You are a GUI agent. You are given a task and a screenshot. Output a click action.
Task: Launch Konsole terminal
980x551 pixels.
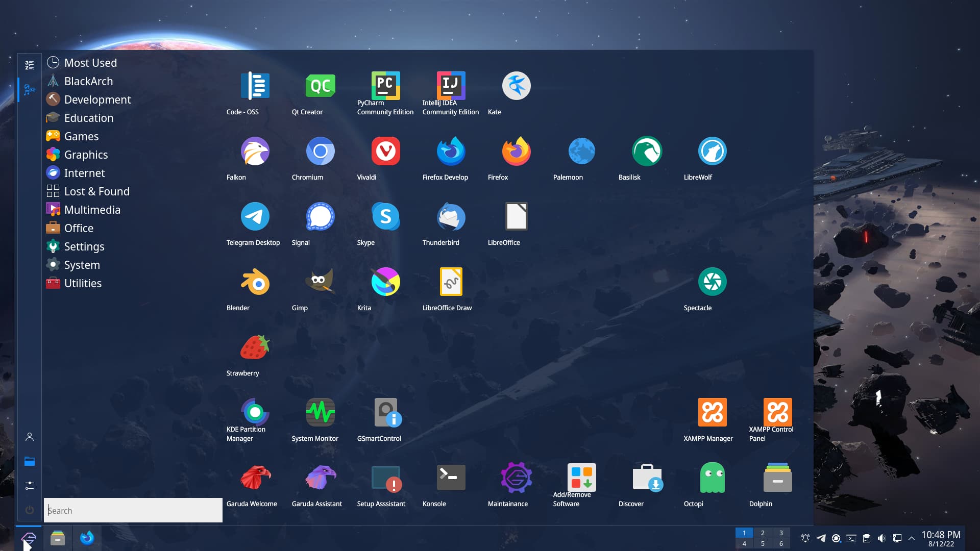point(451,478)
